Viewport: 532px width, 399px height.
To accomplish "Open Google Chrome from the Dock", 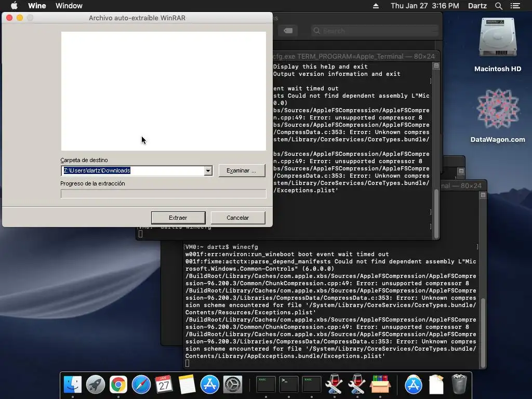I will pos(118,384).
